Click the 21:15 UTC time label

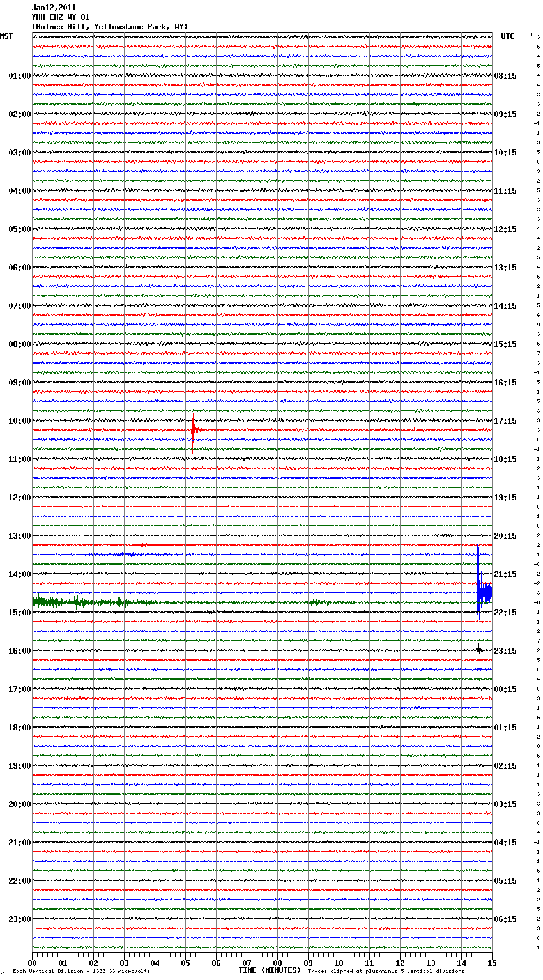click(505, 574)
